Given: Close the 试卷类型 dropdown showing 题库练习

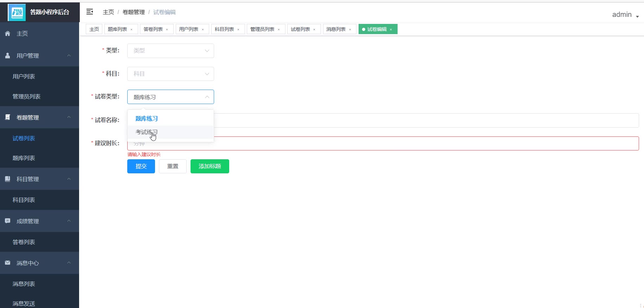Looking at the screenshot, I should [170, 97].
